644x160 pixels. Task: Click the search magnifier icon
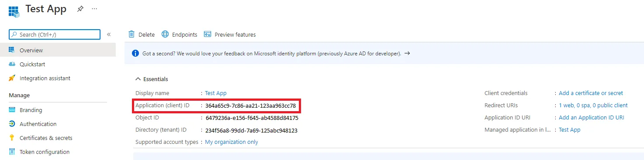[14, 34]
